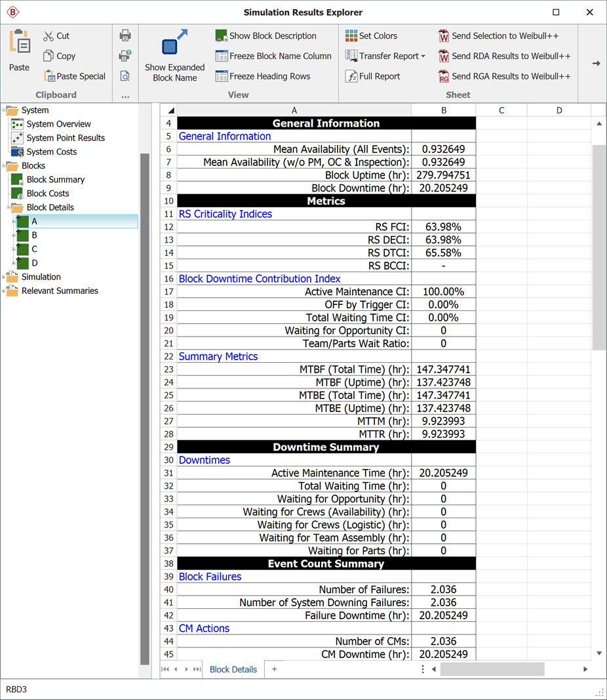
Task: Click Full Report function icon
Action: click(x=352, y=76)
